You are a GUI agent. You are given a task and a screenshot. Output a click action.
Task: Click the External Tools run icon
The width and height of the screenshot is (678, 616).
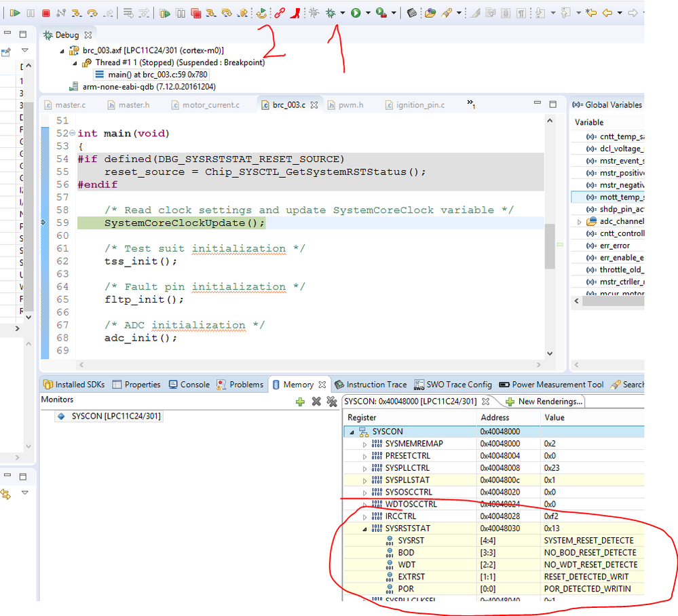(381, 13)
